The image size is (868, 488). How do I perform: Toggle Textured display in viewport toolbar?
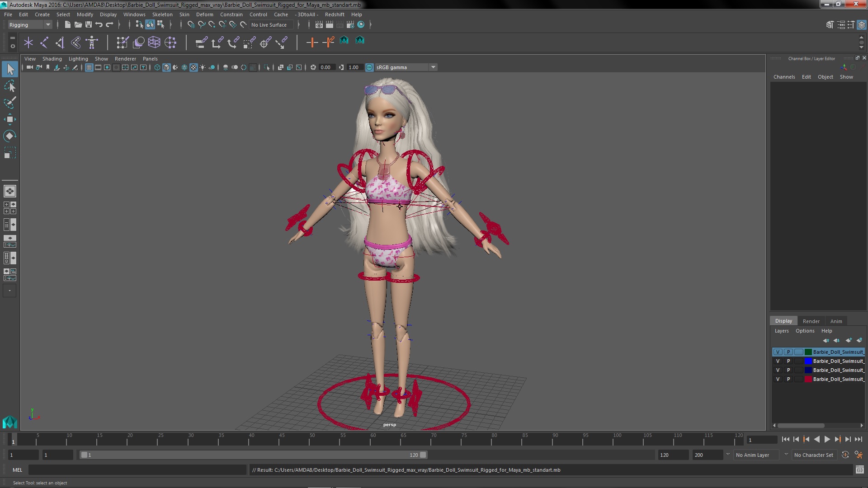(193, 67)
